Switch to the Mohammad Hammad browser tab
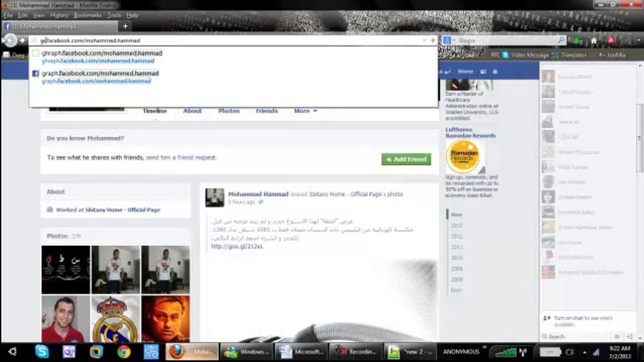This screenshot has width=644, height=362. (60, 26)
